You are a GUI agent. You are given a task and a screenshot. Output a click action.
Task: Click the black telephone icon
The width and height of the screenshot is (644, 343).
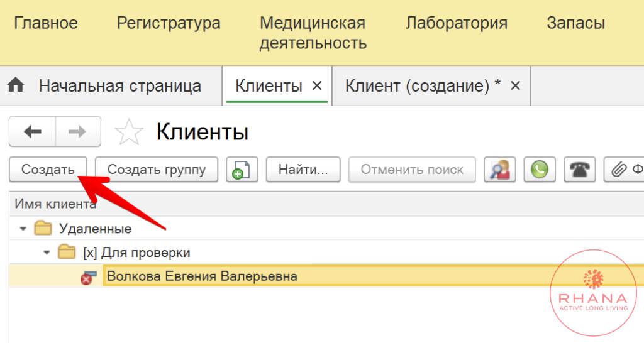coord(579,170)
